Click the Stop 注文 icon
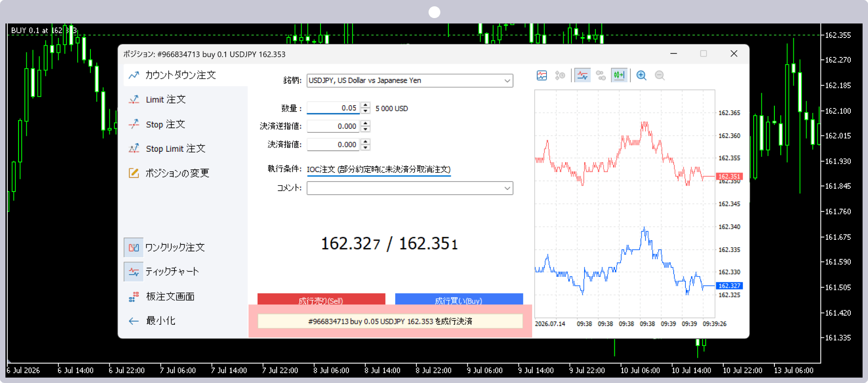This screenshot has width=868, height=383. 134,124
